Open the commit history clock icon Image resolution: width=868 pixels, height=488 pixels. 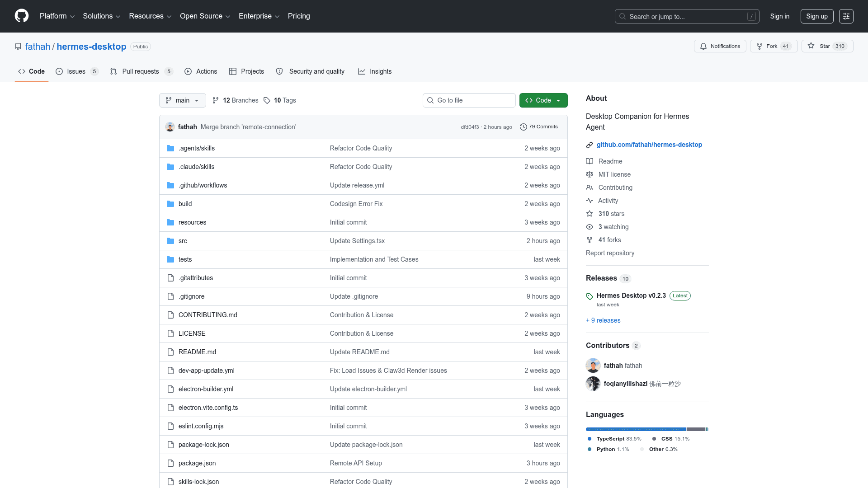[x=523, y=127]
